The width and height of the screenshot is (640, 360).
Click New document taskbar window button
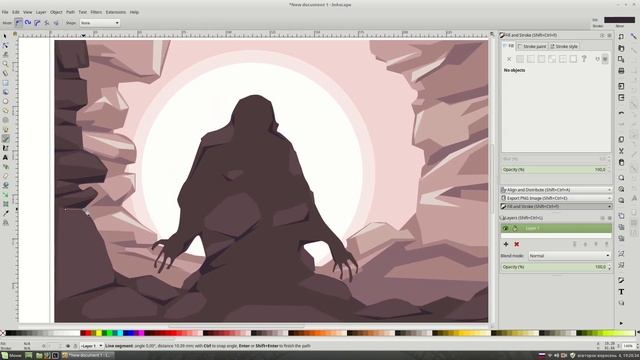(x=87, y=356)
